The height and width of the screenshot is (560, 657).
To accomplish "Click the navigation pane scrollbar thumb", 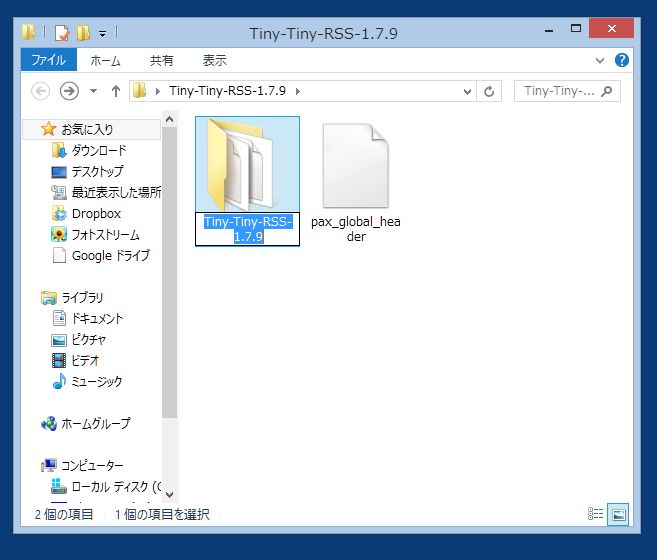I will [x=169, y=272].
